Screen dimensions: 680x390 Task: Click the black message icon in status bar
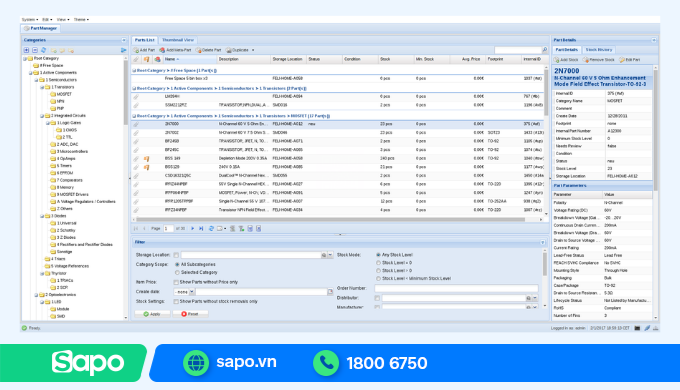click(637, 328)
